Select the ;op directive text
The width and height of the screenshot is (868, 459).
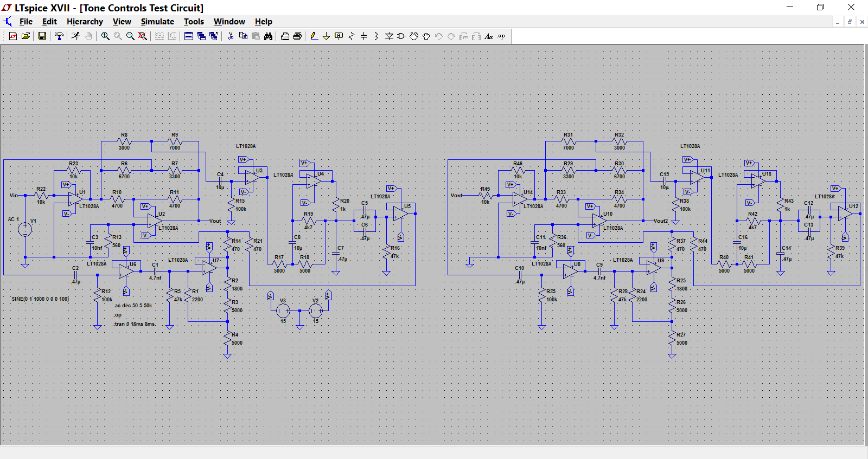[x=118, y=315]
